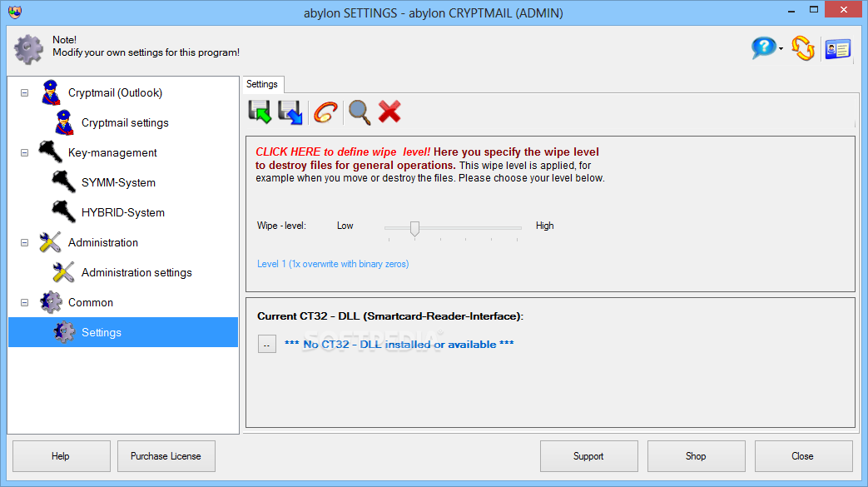Maximize the abylon SETTINGS window
Viewport: 868px width, 487px height.
coord(814,9)
